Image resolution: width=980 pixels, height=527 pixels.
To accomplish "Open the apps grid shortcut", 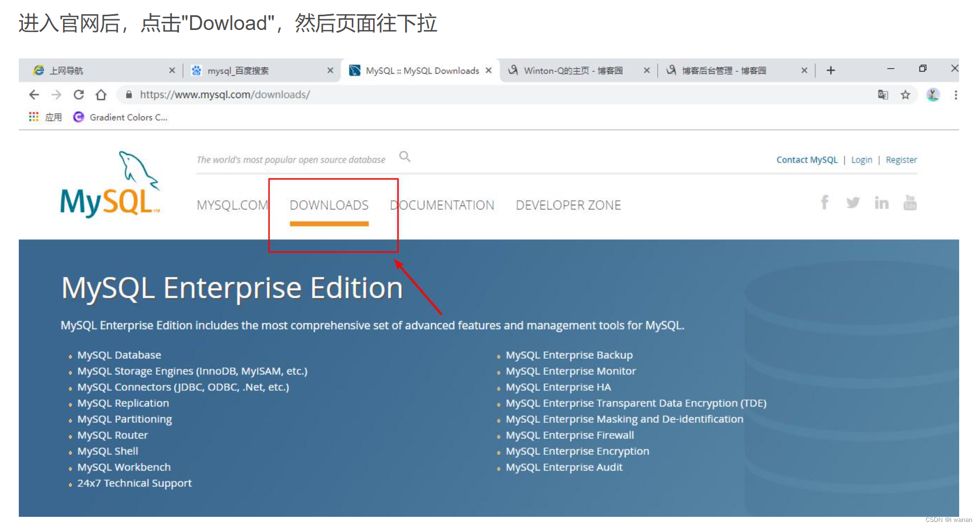I will [x=34, y=117].
